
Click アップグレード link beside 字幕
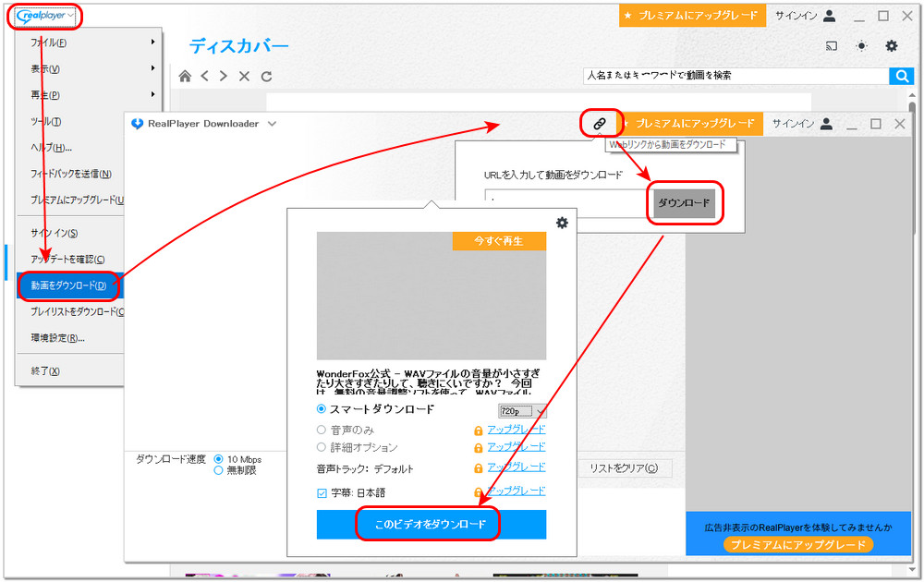(517, 491)
